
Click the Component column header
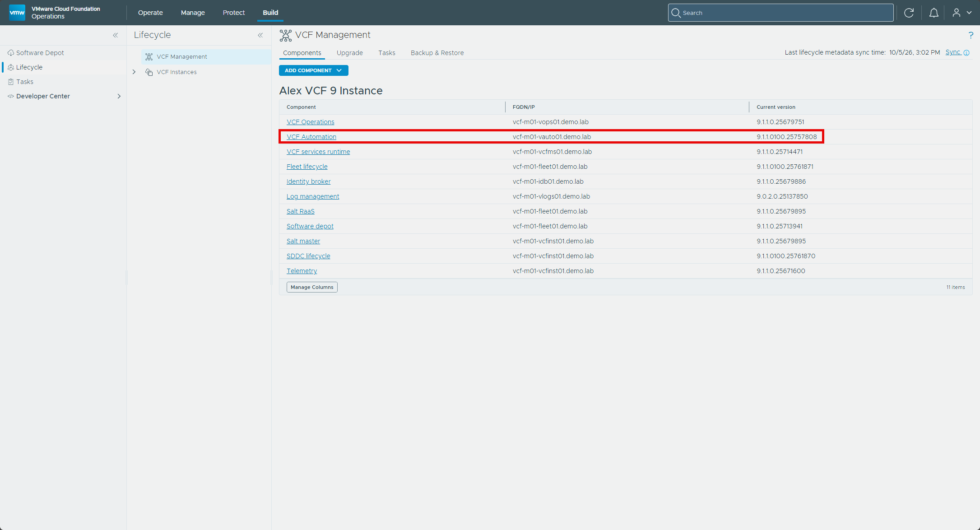[301, 107]
